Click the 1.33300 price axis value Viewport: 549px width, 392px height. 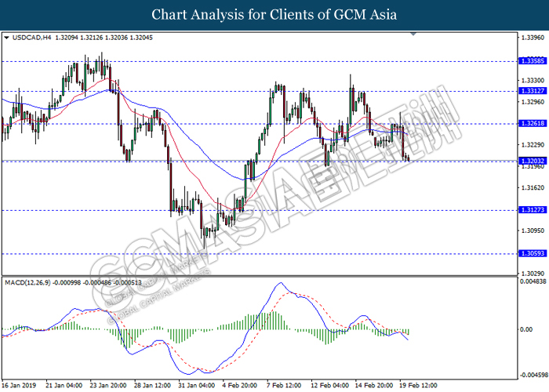533,81
